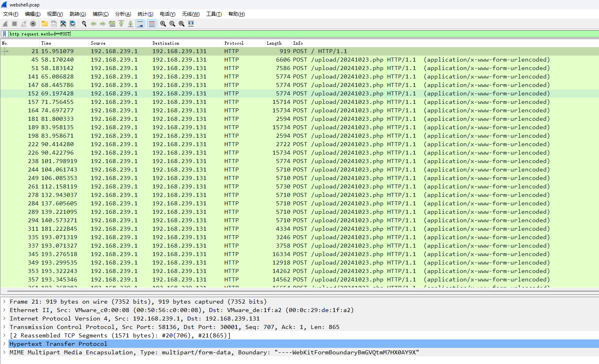Close the capture file icon
The width and height of the screenshot is (599, 364).
(63, 24)
